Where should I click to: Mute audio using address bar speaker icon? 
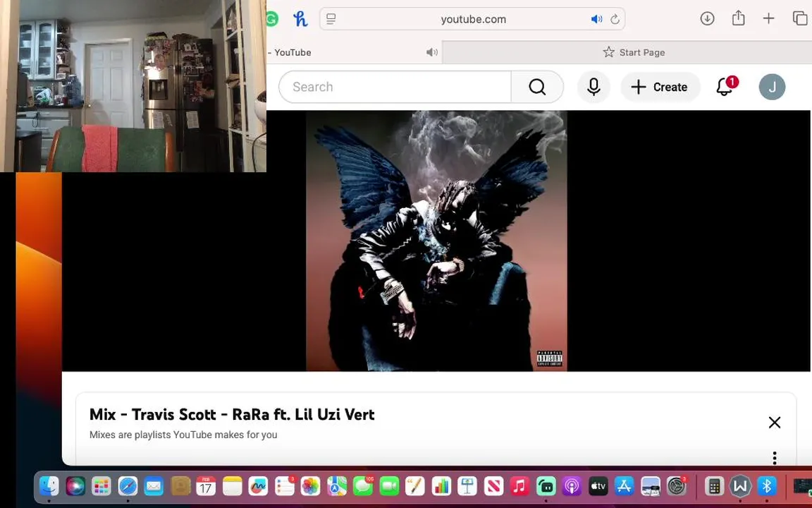596,19
